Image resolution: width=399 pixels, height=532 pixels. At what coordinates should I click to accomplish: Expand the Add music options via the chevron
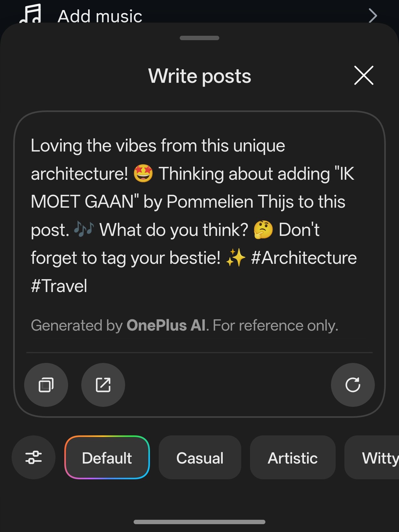click(x=372, y=15)
